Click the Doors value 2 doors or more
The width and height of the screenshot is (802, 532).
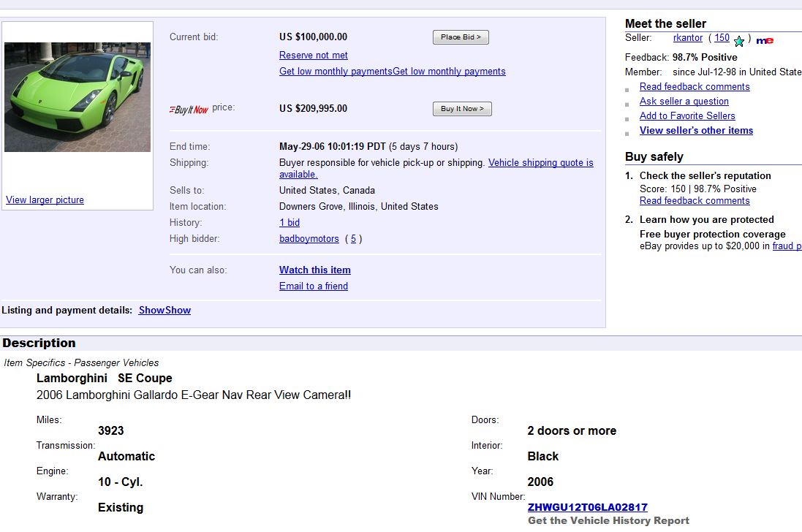[572, 431]
